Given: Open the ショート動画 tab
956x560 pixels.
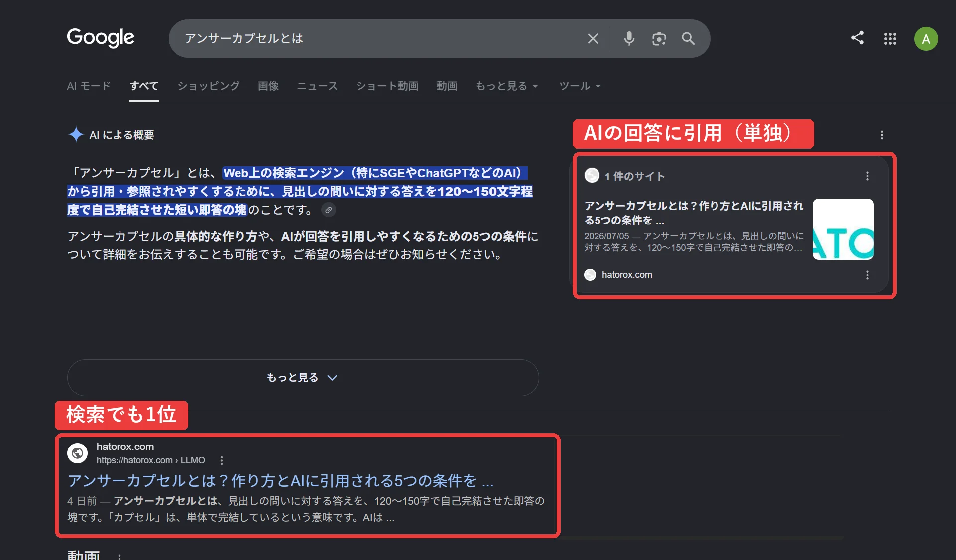Looking at the screenshot, I should [387, 86].
